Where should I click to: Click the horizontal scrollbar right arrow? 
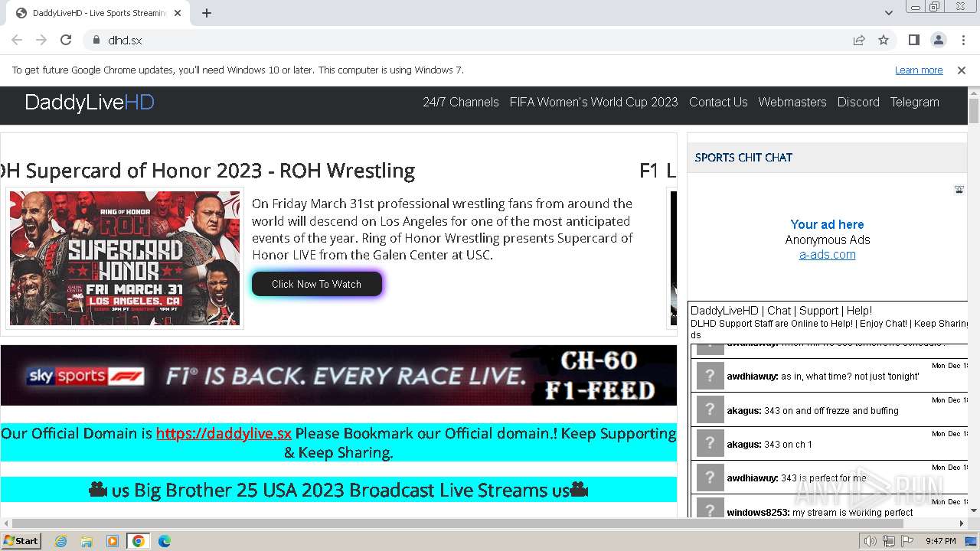point(962,523)
